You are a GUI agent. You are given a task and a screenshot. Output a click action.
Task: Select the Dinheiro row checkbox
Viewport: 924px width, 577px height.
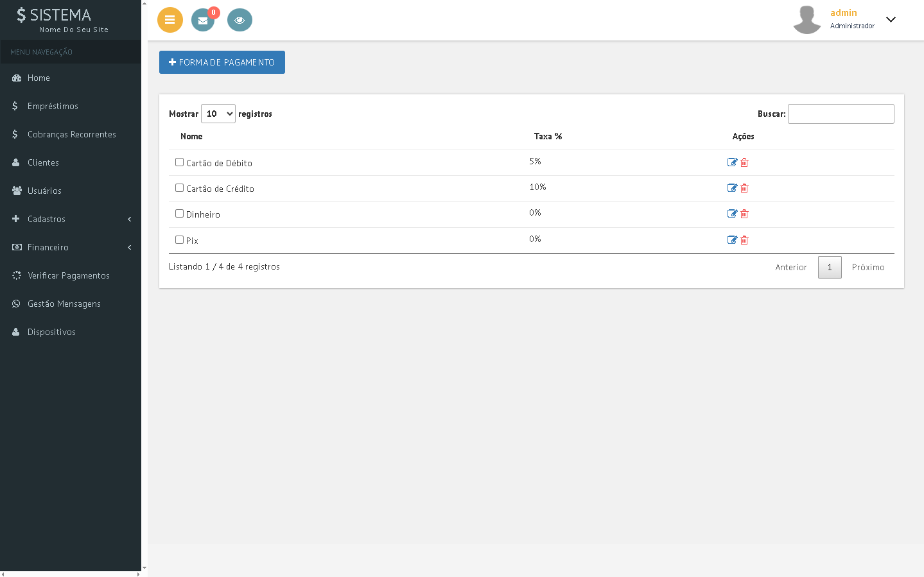click(180, 214)
